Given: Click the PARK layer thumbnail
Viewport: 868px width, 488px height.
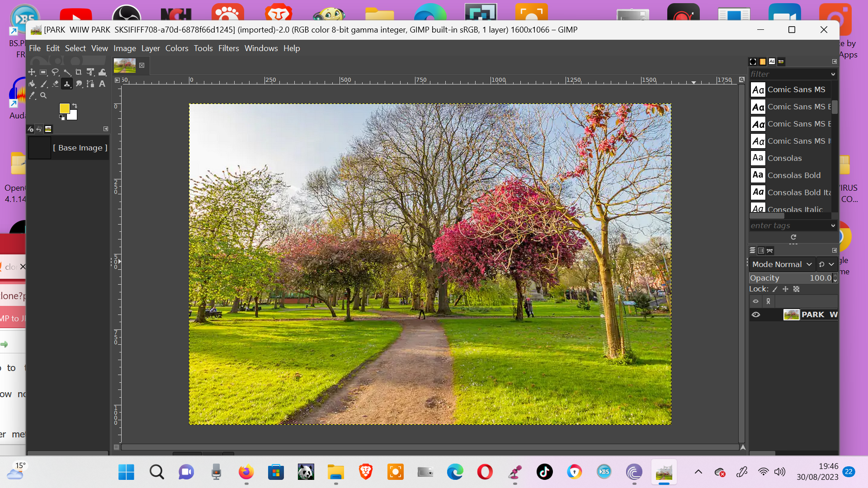Looking at the screenshot, I should tap(791, 314).
